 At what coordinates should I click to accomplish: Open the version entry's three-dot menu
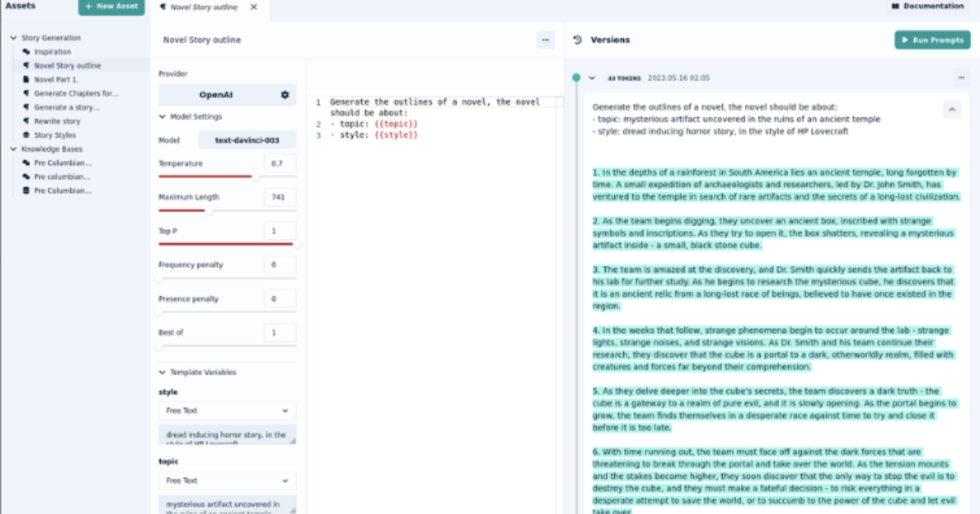960,78
